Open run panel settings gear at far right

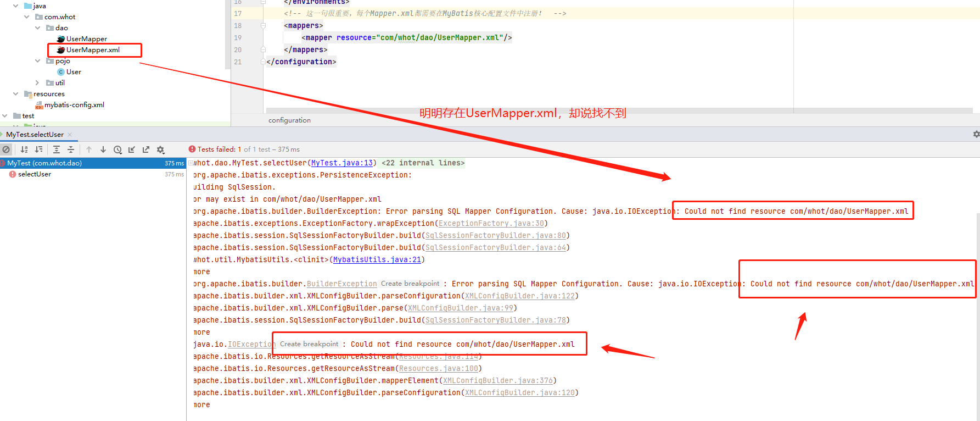pyautogui.click(x=976, y=134)
